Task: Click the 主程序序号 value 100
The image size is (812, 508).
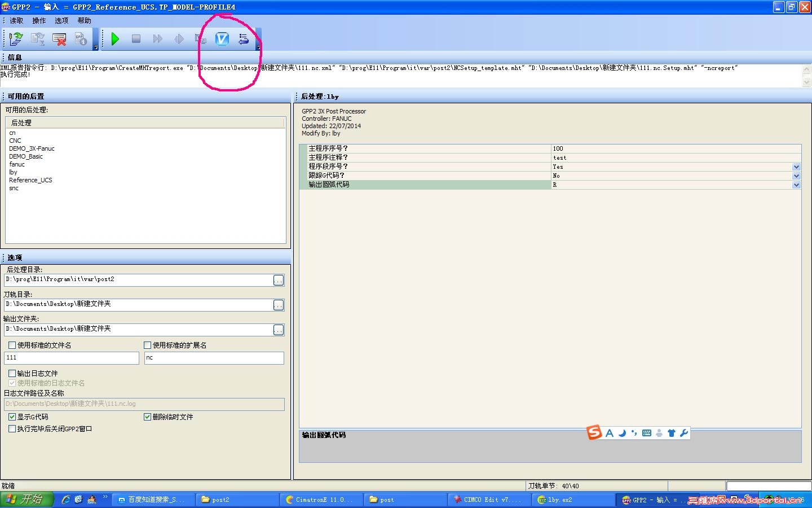Action: pyautogui.click(x=676, y=148)
